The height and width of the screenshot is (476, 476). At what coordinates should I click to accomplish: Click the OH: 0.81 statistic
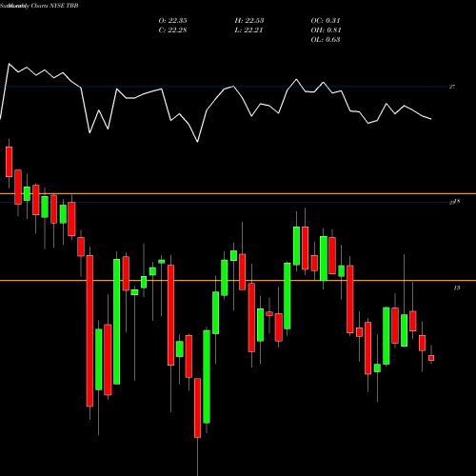[x=326, y=30]
